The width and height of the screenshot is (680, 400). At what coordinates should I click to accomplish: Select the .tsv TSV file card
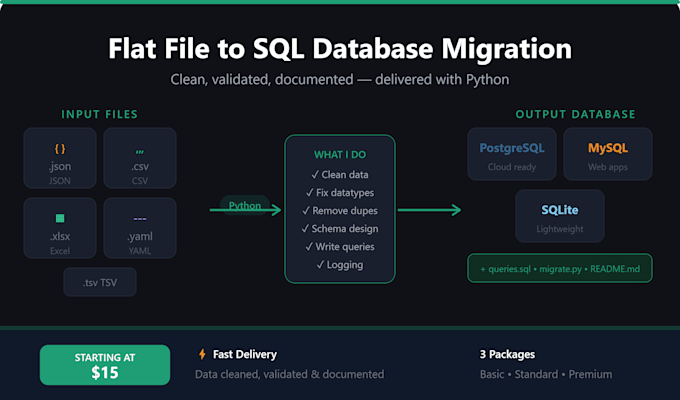(x=100, y=282)
